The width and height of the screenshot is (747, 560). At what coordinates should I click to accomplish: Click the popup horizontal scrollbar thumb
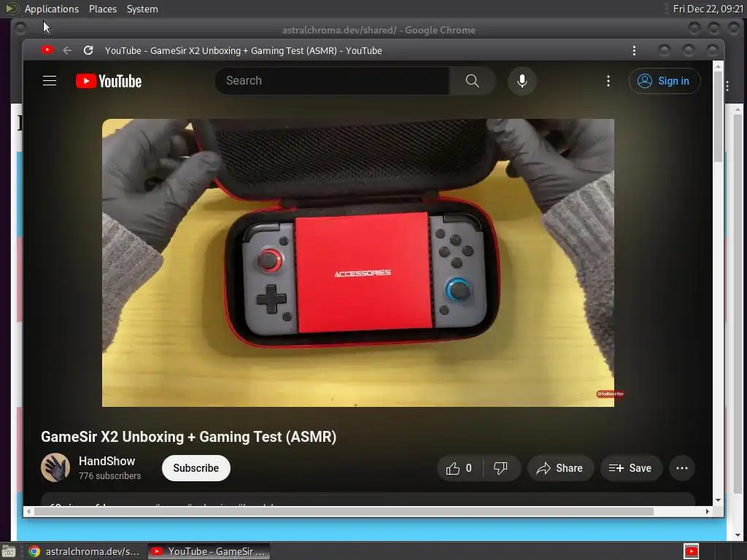click(344, 511)
